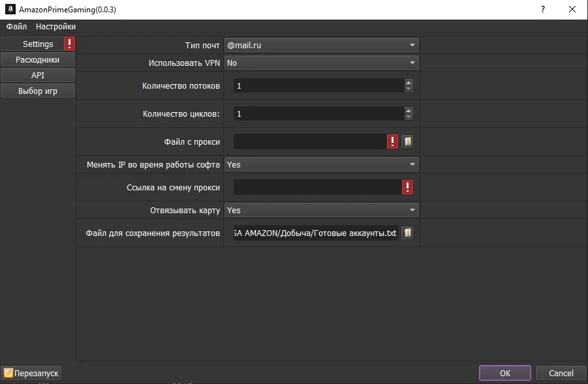Open the Настройки menu
The width and height of the screenshot is (588, 384).
pos(56,27)
